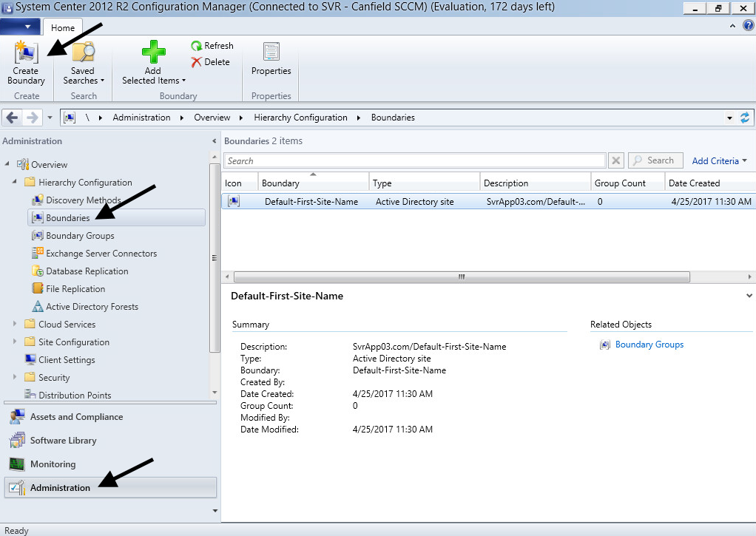Refresh the boundaries list from ribbon
The image size is (756, 536).
(x=212, y=46)
